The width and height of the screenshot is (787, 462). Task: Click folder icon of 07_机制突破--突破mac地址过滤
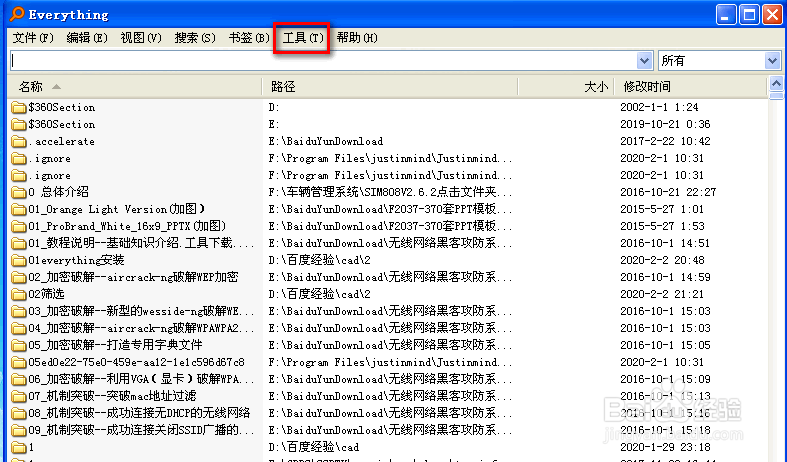coord(19,397)
